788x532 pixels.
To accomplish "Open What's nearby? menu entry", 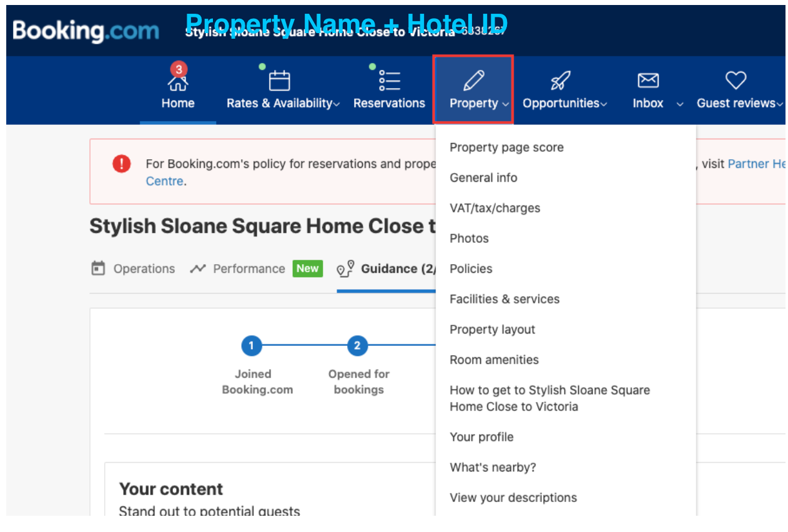I will [x=493, y=467].
